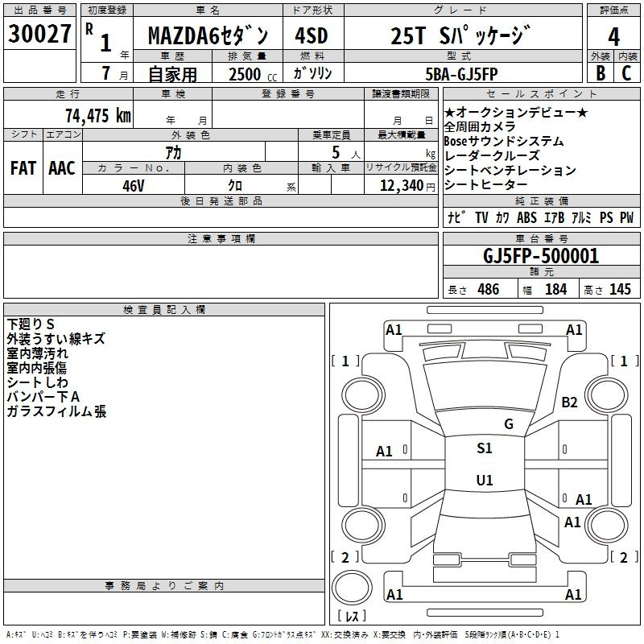Select inspector note 室内薄汚れ

[37, 353]
